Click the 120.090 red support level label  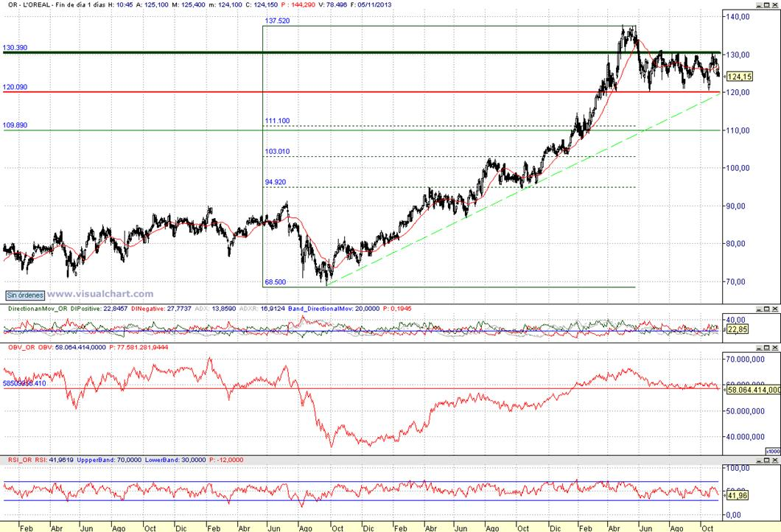[15, 87]
